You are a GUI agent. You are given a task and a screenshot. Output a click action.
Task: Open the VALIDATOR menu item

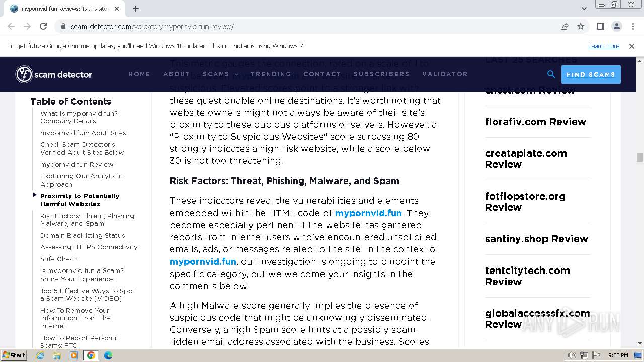(x=445, y=74)
